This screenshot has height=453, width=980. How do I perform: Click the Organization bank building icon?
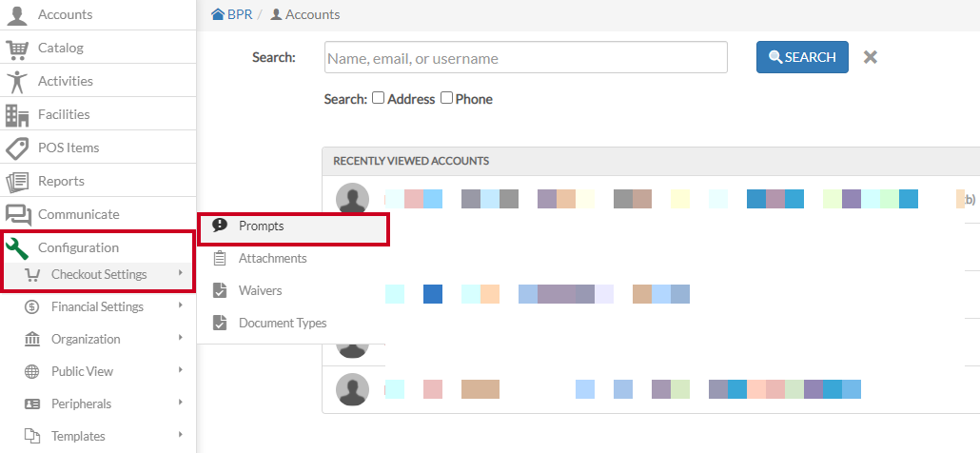click(32, 340)
